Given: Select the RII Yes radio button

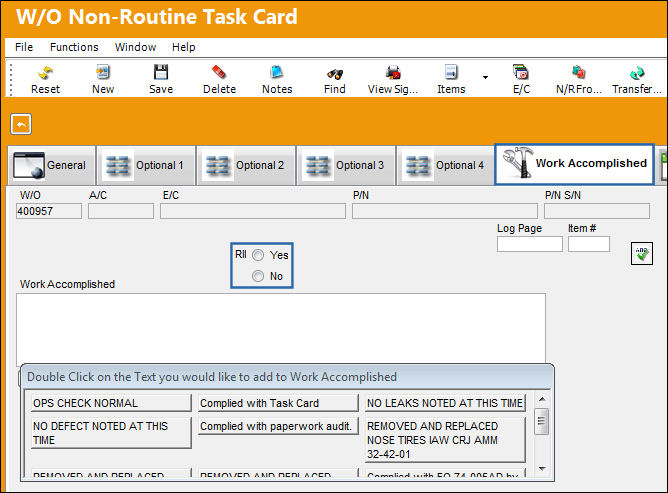Looking at the screenshot, I should (x=258, y=255).
